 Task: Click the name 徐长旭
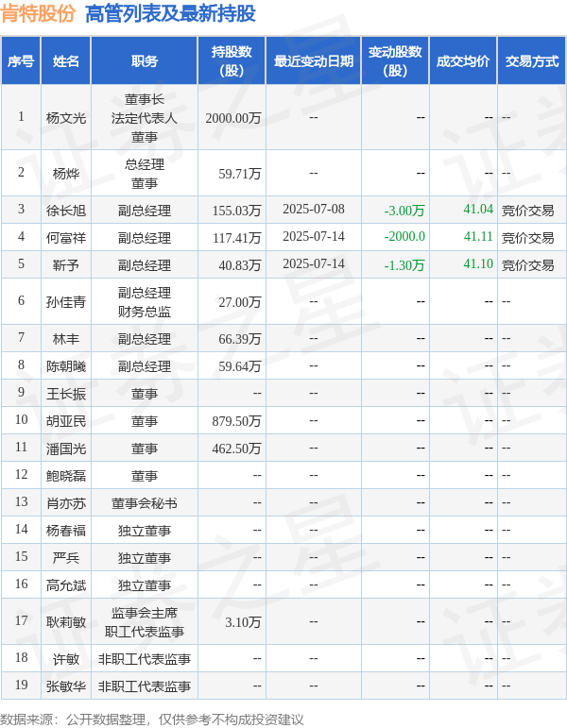[x=66, y=211]
